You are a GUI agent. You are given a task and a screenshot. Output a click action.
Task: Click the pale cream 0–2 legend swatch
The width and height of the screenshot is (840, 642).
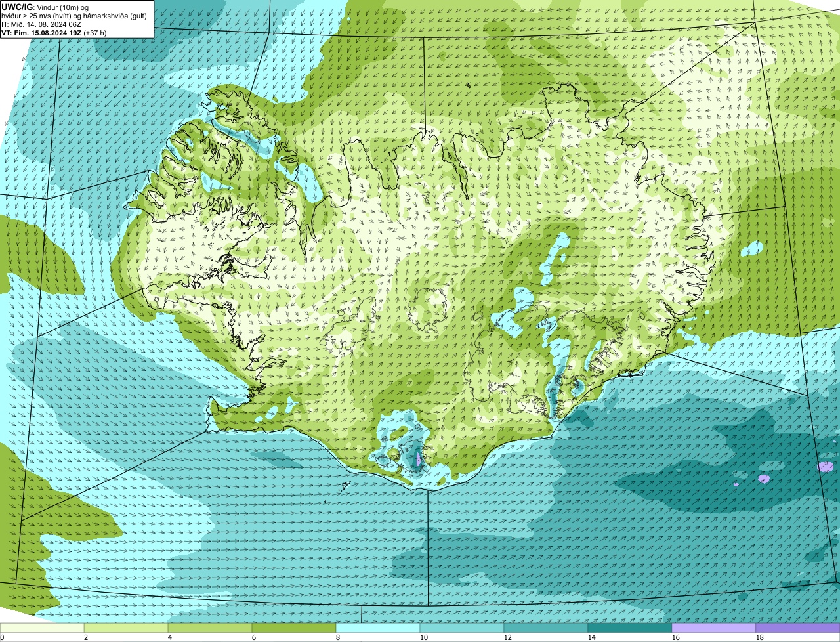pyautogui.click(x=42, y=628)
